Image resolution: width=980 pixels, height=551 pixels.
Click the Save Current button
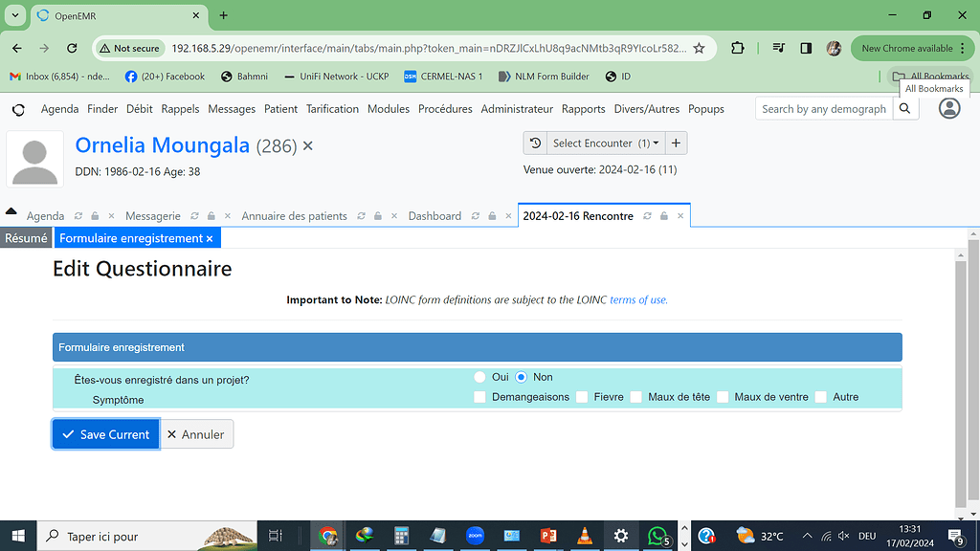105,434
